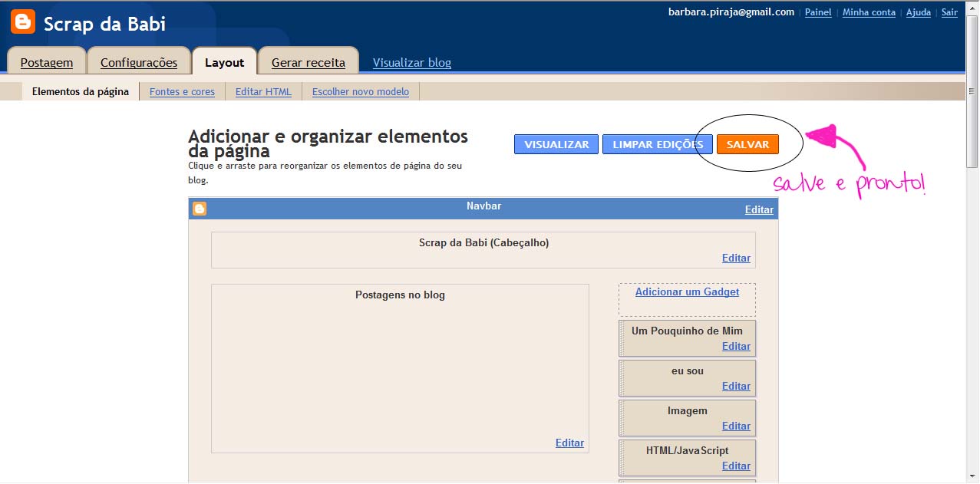The height and width of the screenshot is (484, 980).
Task: Click the eu sou gadget title
Action: coord(687,370)
